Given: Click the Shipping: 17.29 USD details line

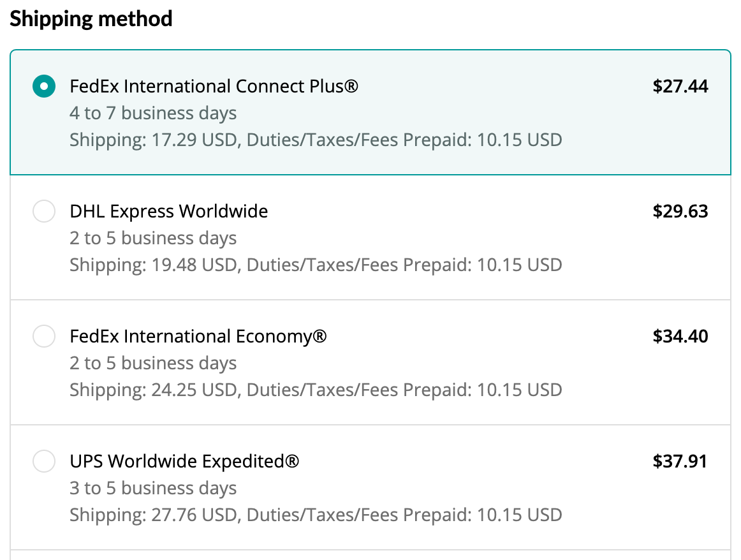Looking at the screenshot, I should [316, 140].
